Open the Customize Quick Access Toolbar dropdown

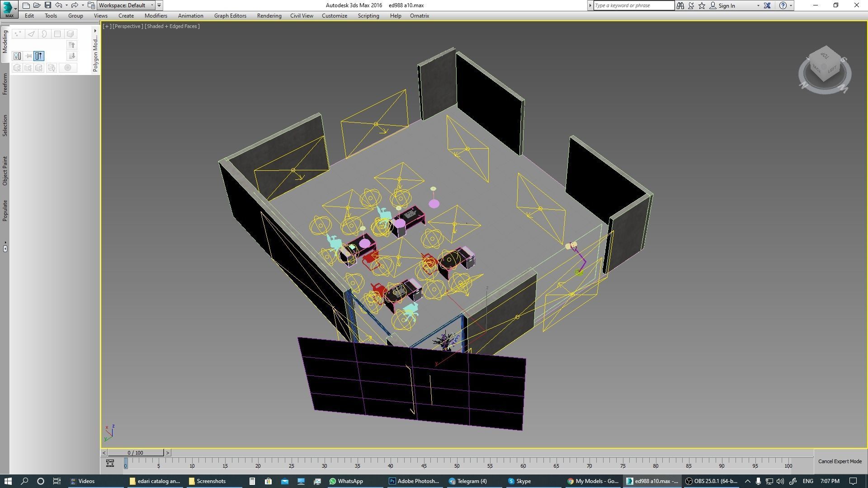pos(159,5)
